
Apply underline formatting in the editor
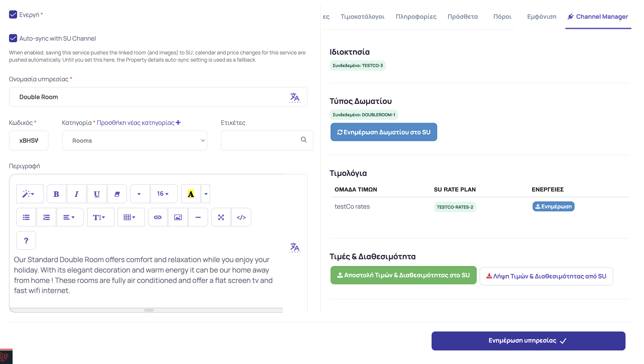[x=97, y=194]
